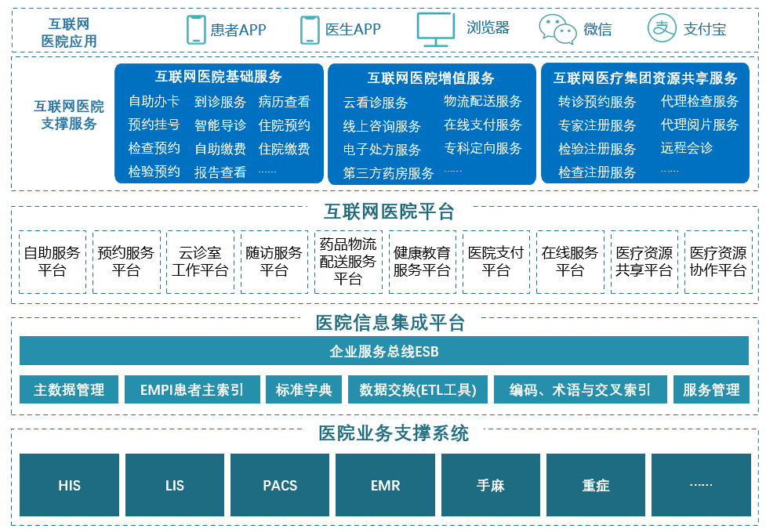
Task: Select the 医生APP label
Action: pos(353,29)
